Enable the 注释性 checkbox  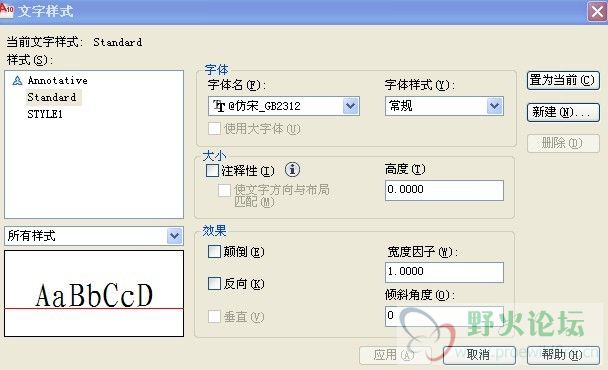[x=212, y=170]
